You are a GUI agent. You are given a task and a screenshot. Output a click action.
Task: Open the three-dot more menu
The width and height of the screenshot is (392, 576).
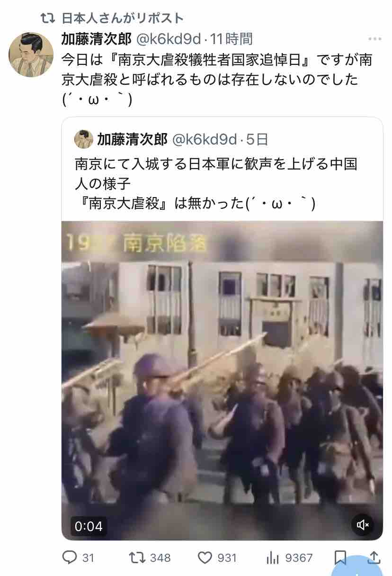coord(374,39)
